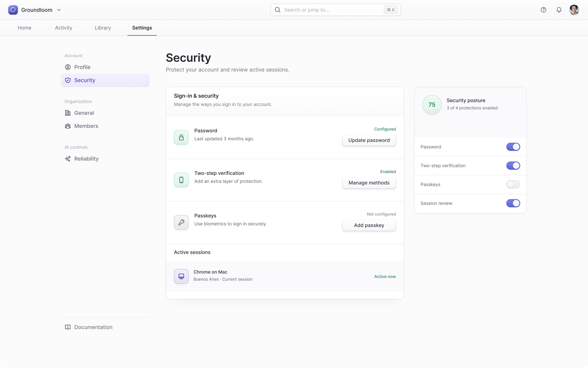
Task: Click the Active sessions heading
Action: [192, 252]
